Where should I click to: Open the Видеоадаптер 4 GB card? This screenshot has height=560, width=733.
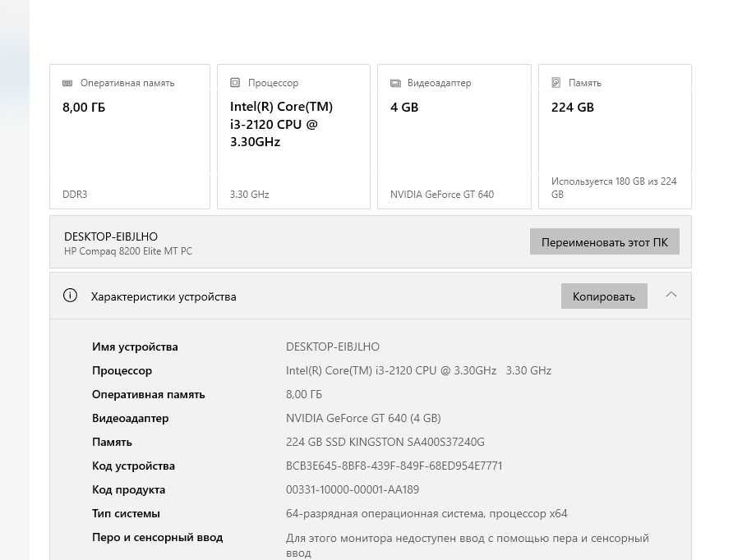[x=454, y=136]
